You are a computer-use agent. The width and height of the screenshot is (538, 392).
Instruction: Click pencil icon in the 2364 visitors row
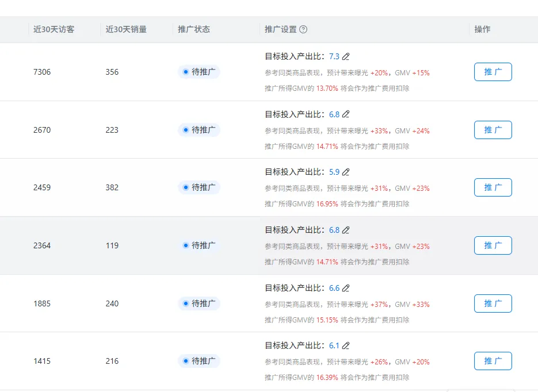[x=346, y=230]
